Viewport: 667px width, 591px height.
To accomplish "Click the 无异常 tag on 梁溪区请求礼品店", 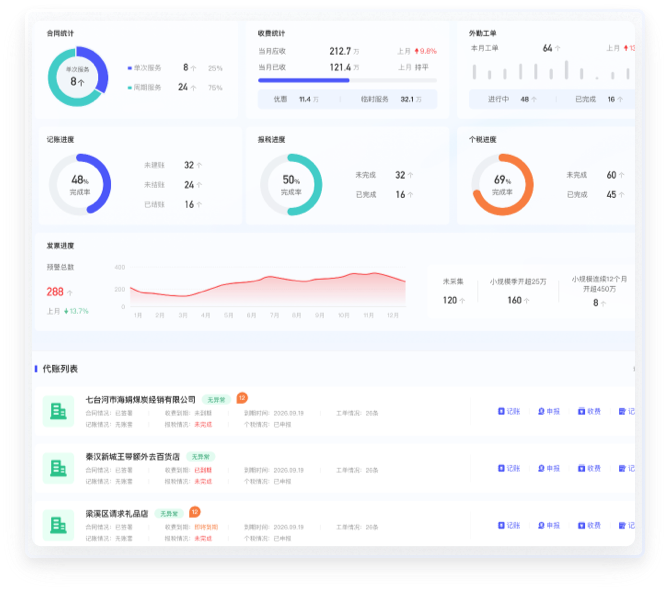I will click(x=169, y=514).
